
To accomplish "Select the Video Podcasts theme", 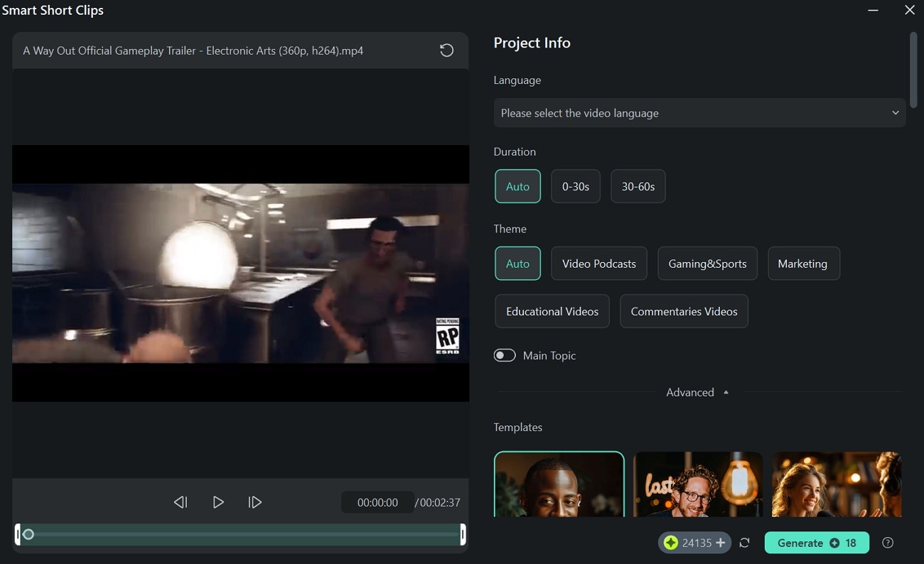I will coord(598,263).
